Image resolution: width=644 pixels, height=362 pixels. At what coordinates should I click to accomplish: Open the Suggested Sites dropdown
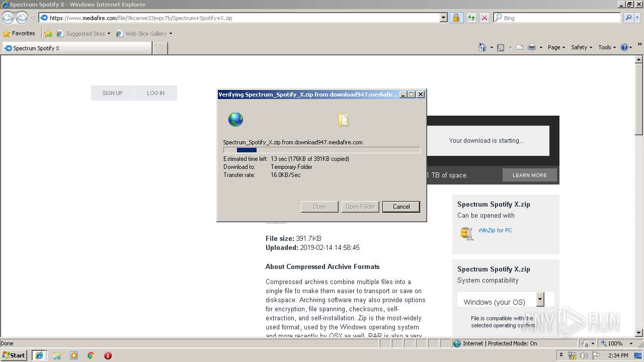(84, 34)
